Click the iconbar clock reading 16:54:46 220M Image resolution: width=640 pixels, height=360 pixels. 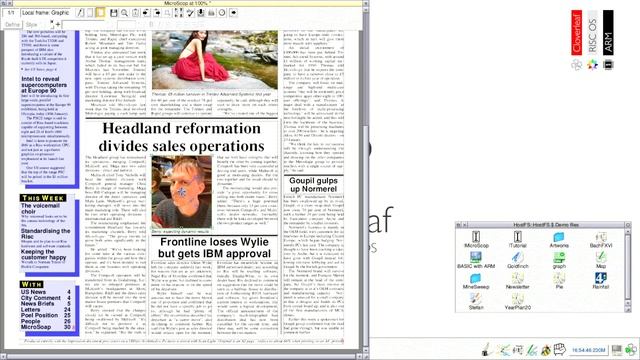pyautogui.click(x=589, y=350)
